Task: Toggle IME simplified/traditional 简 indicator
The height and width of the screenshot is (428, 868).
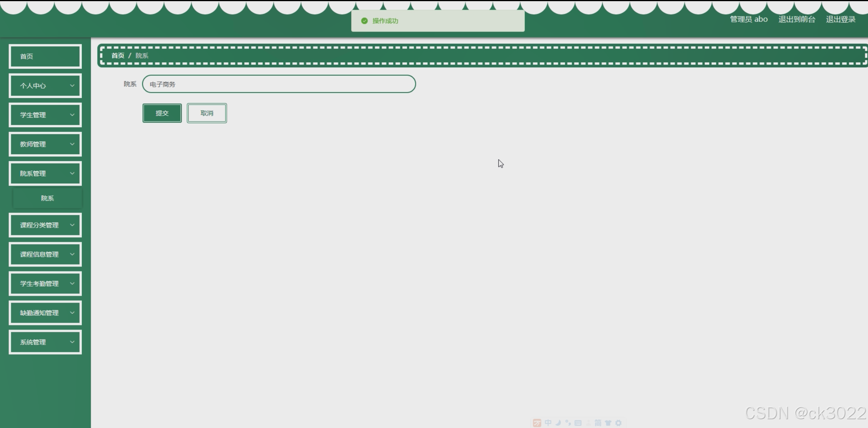Action: pyautogui.click(x=598, y=423)
